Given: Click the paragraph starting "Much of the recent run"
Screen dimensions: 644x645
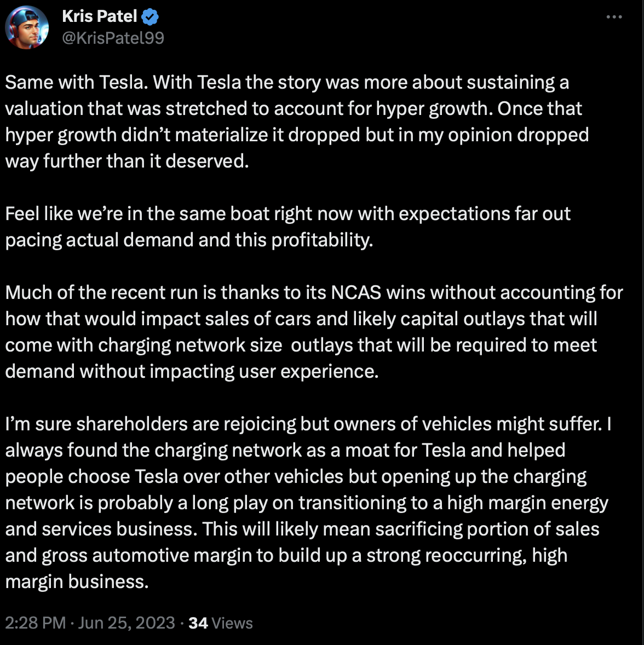Looking at the screenshot, I should click(312, 332).
